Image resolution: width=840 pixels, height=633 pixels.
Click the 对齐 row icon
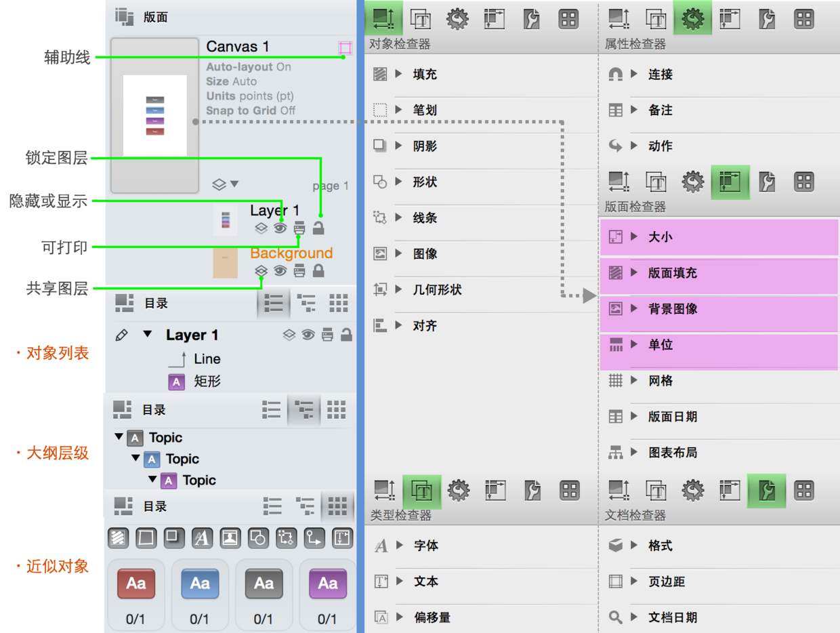point(380,325)
